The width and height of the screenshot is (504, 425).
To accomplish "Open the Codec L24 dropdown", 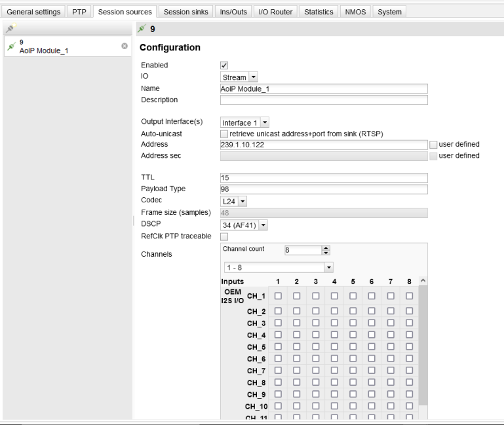I will (233, 201).
